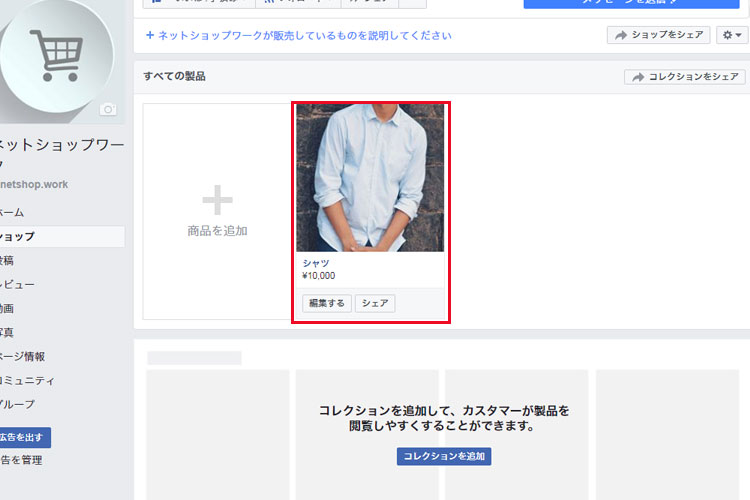Open the 写真 sidebar item
Screen dimensions: 750x500
point(7,333)
